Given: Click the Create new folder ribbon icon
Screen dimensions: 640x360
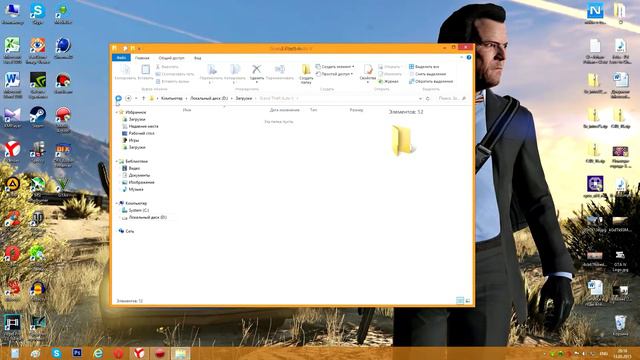Looking at the screenshot, I should [306, 70].
